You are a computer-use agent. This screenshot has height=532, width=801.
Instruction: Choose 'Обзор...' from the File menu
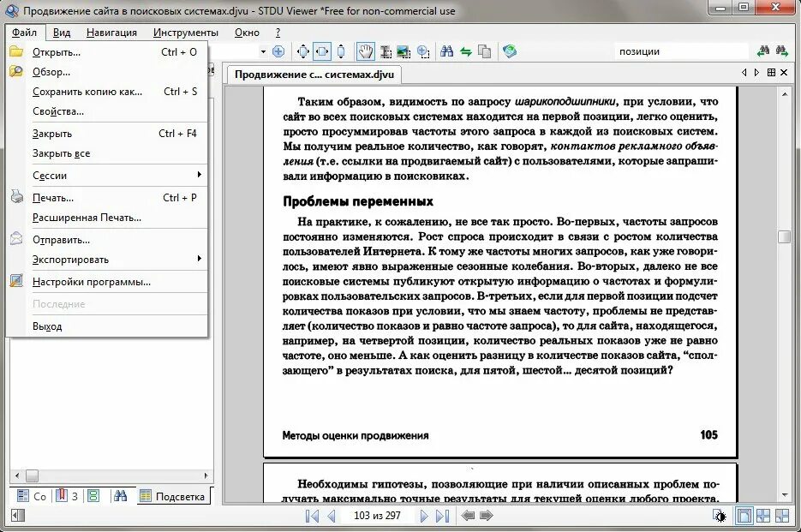tap(107, 72)
